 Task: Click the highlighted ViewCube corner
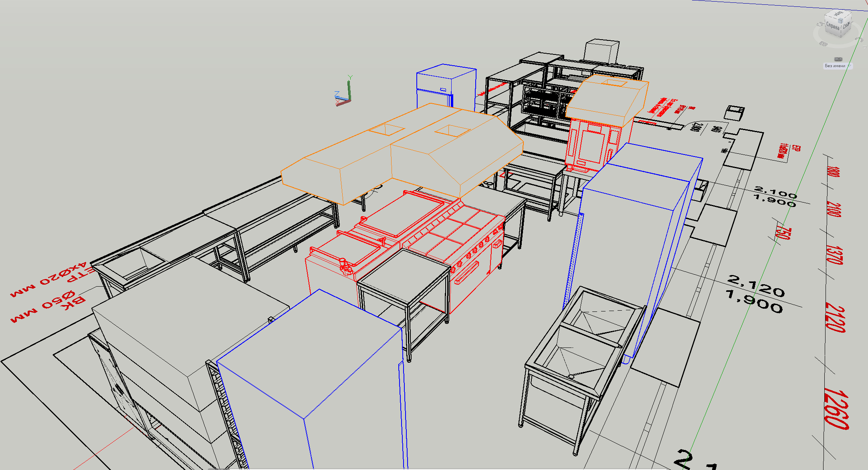(x=840, y=20)
